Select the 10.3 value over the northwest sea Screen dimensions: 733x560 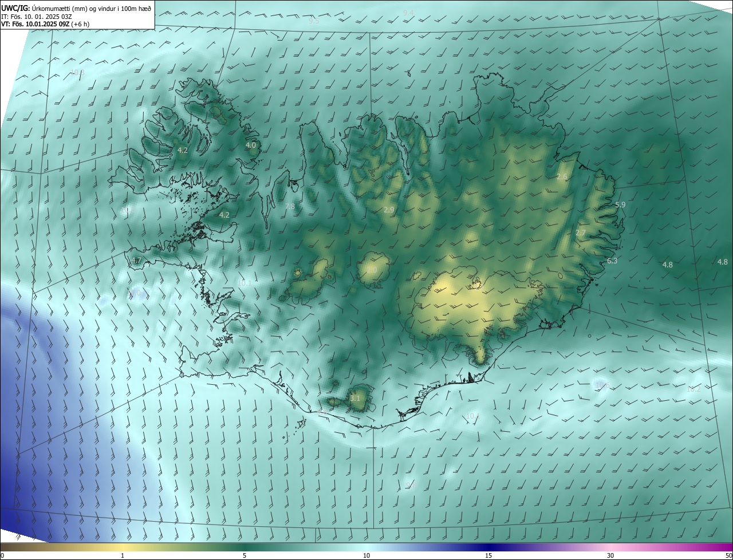tap(77, 73)
